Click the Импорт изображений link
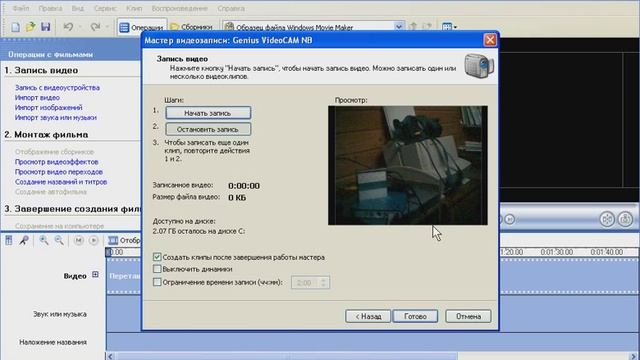 coord(49,107)
